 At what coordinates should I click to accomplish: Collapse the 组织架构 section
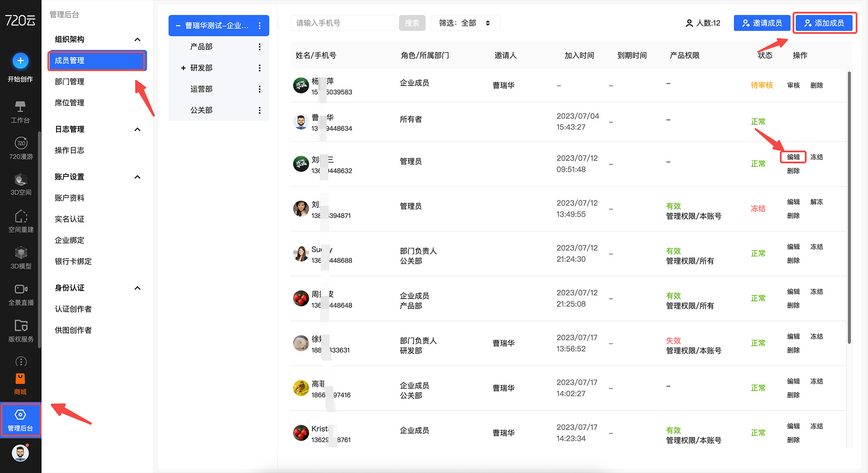138,39
